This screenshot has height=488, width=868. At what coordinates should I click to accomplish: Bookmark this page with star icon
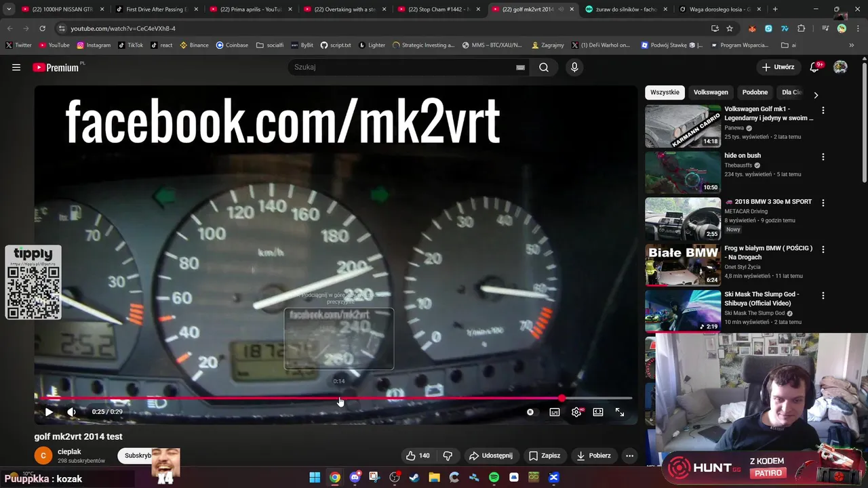(x=730, y=28)
